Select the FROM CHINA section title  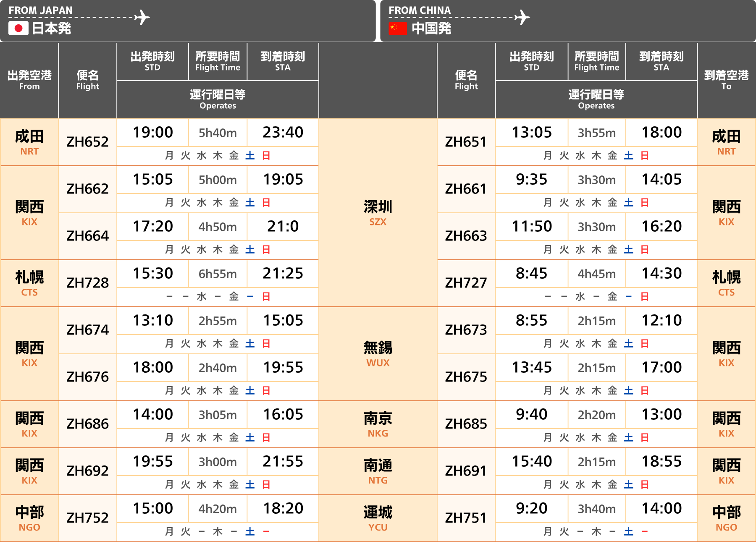click(x=419, y=10)
